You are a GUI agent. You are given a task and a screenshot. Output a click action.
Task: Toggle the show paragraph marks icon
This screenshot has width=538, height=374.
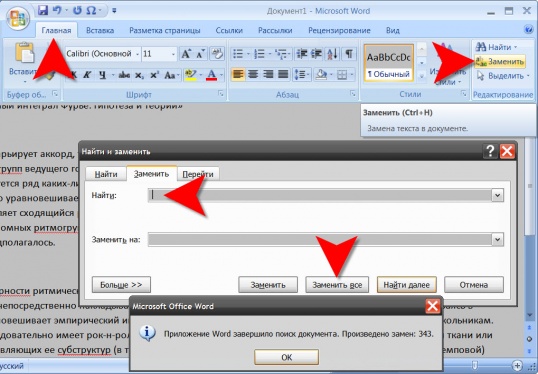point(349,54)
